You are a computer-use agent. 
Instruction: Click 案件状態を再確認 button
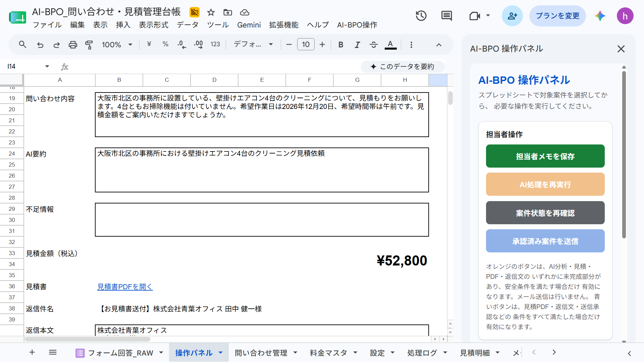pyautogui.click(x=545, y=213)
